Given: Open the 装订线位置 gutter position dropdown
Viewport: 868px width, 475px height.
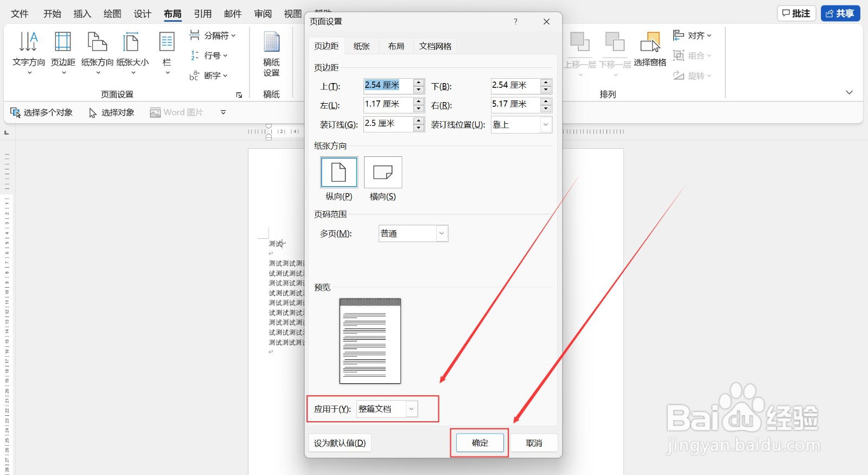Looking at the screenshot, I should [x=521, y=125].
